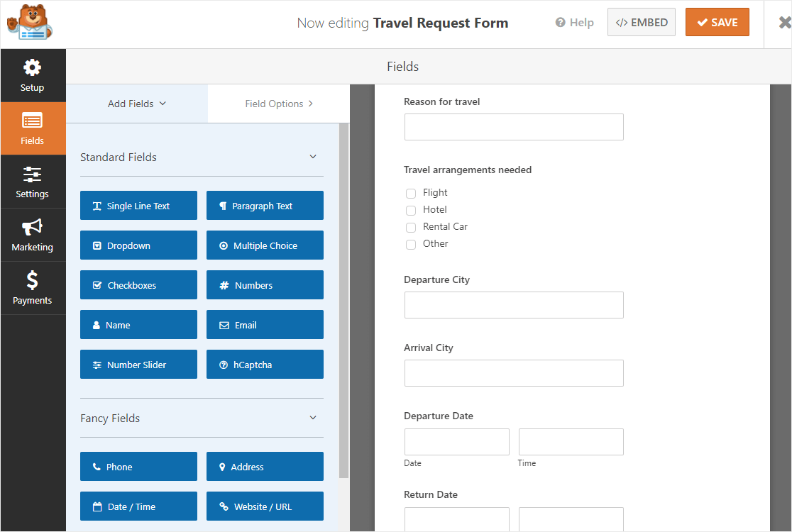Click the Arrival City input field
The image size is (792, 532).
(514, 373)
